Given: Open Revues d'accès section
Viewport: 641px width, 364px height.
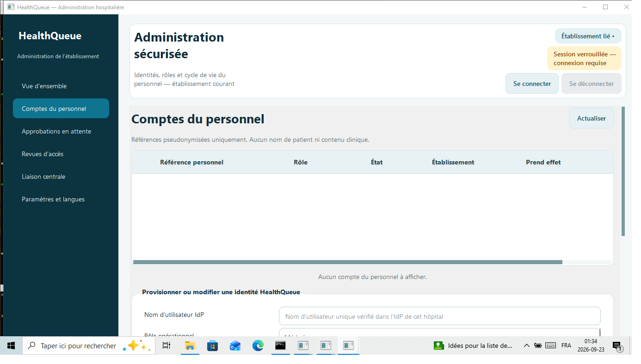Looking at the screenshot, I should (61, 154).
